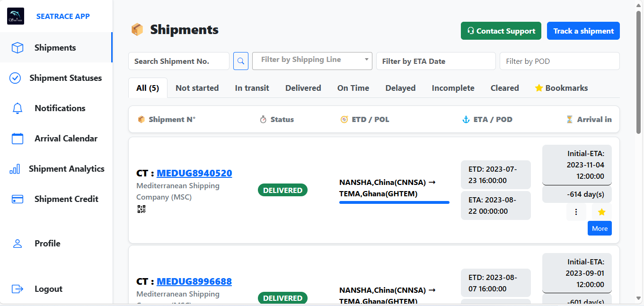Switch to the Delayed tab

click(x=400, y=88)
